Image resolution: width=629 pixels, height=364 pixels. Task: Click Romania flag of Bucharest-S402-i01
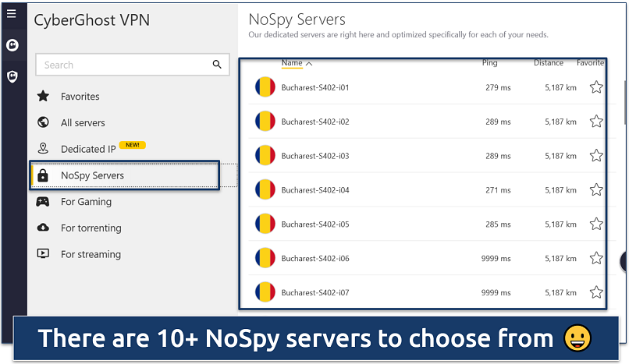(265, 87)
